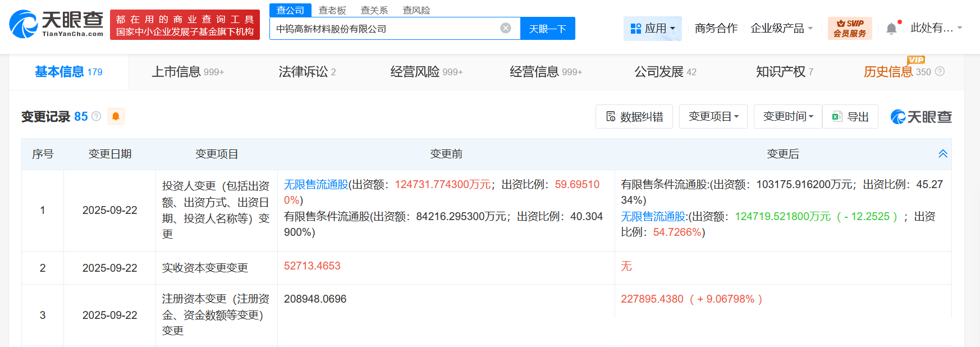Open SVIP 会员服务 badge
This screenshot has width=980, height=347.
[850, 28]
